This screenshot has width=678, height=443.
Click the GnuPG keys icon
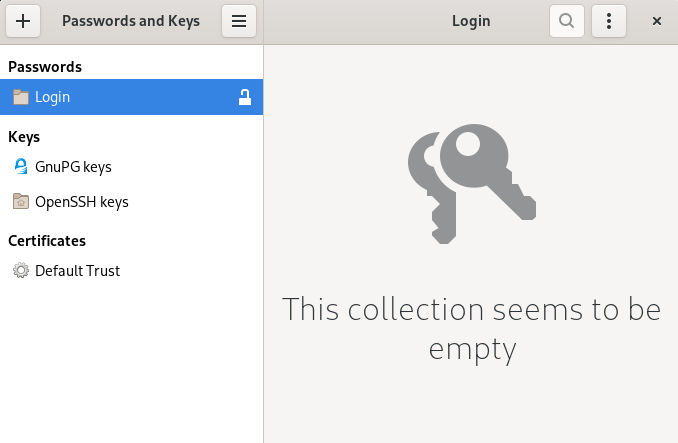(x=21, y=166)
